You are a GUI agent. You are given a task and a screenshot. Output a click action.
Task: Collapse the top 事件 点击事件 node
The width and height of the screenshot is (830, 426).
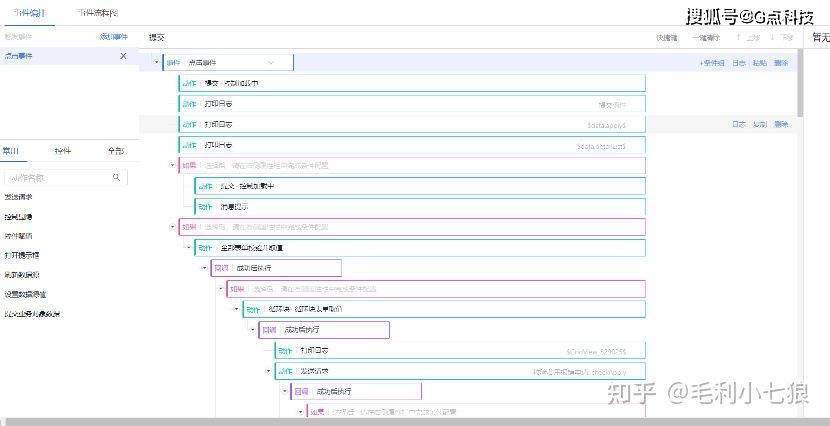pyautogui.click(x=156, y=62)
